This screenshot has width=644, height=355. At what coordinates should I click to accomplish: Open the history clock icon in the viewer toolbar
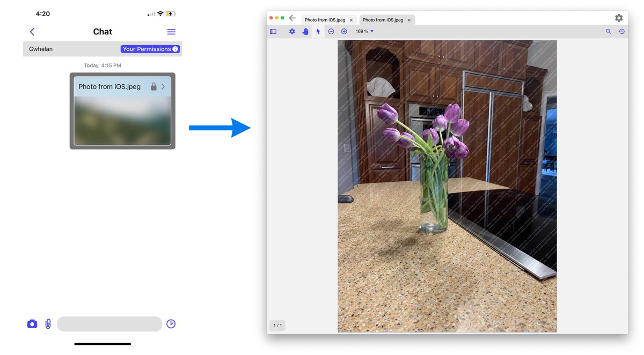(621, 32)
